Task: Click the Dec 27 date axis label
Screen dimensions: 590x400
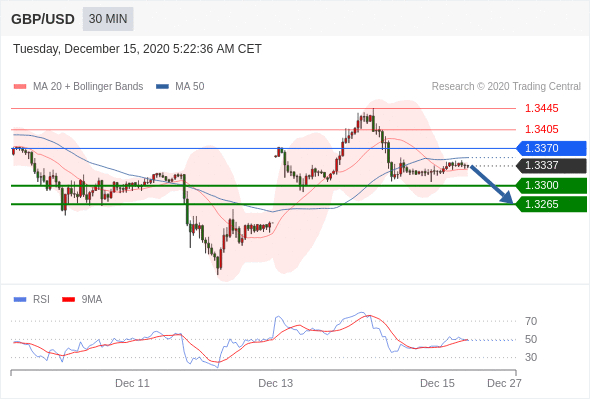Action: click(504, 383)
